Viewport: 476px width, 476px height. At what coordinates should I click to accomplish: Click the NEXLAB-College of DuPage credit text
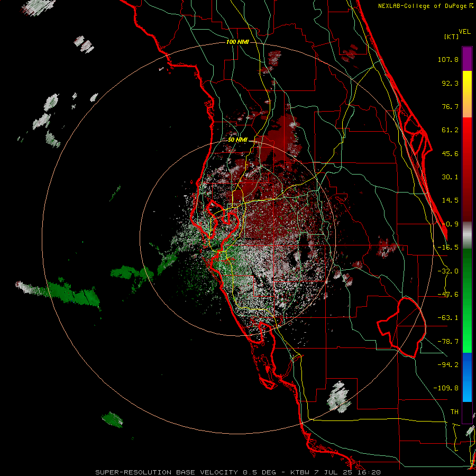[425, 6]
